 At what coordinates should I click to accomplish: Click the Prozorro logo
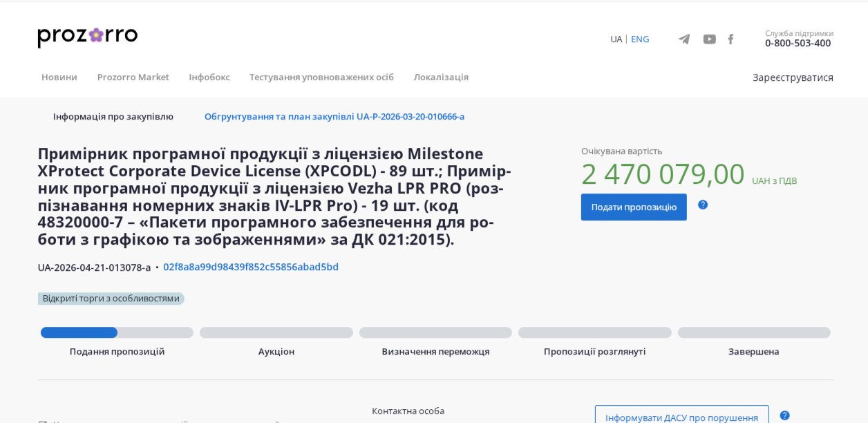pyautogui.click(x=87, y=37)
